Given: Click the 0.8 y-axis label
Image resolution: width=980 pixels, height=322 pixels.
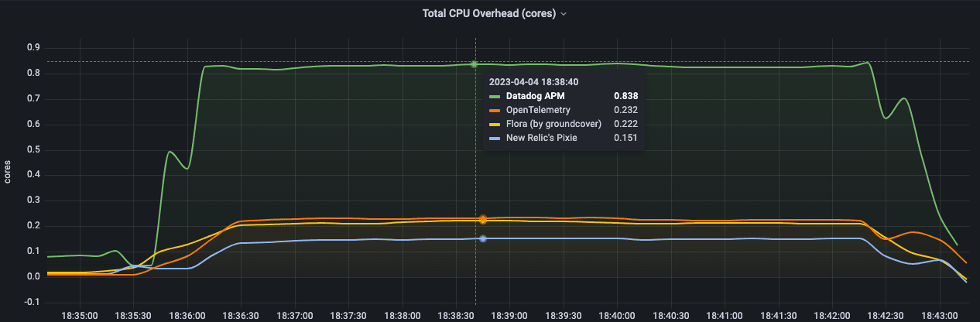Looking at the screenshot, I should pyautogui.click(x=33, y=74).
